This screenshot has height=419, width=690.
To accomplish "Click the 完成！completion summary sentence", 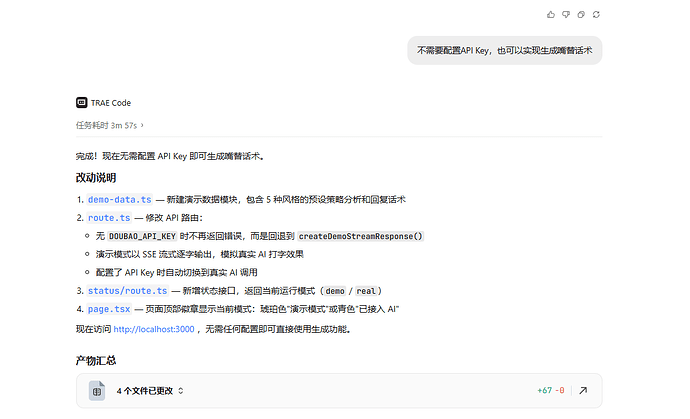I will tap(170, 156).
